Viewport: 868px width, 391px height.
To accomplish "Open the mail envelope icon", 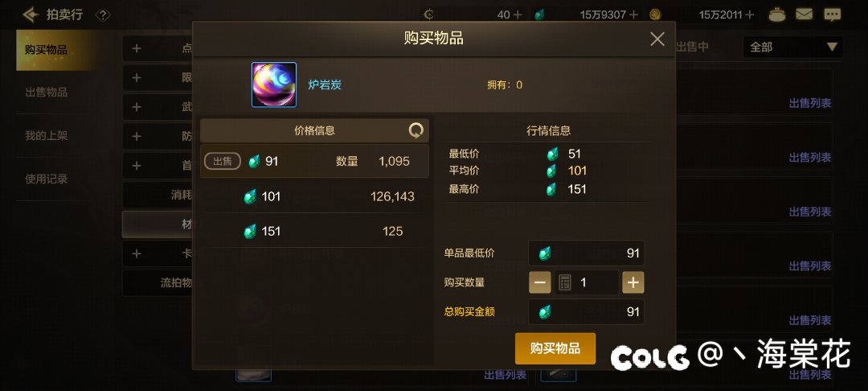I will tap(804, 14).
